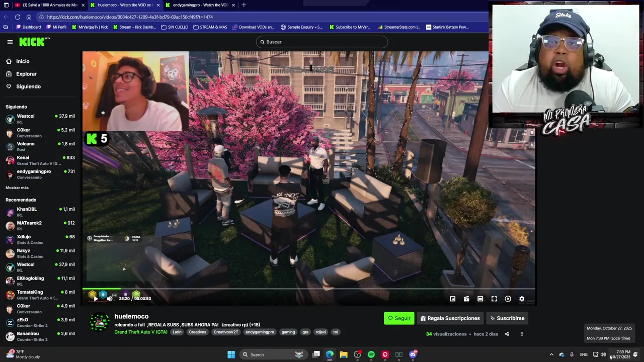
Task: Click the cast icon in player controls
Action: point(466,299)
